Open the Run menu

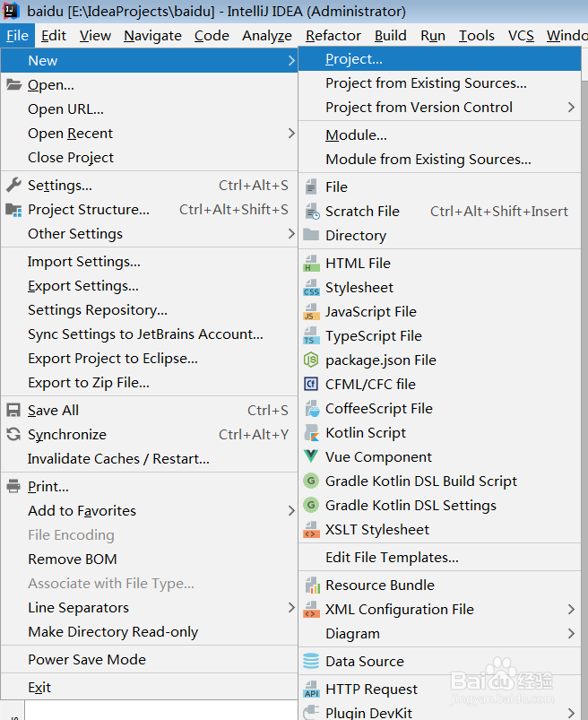433,35
